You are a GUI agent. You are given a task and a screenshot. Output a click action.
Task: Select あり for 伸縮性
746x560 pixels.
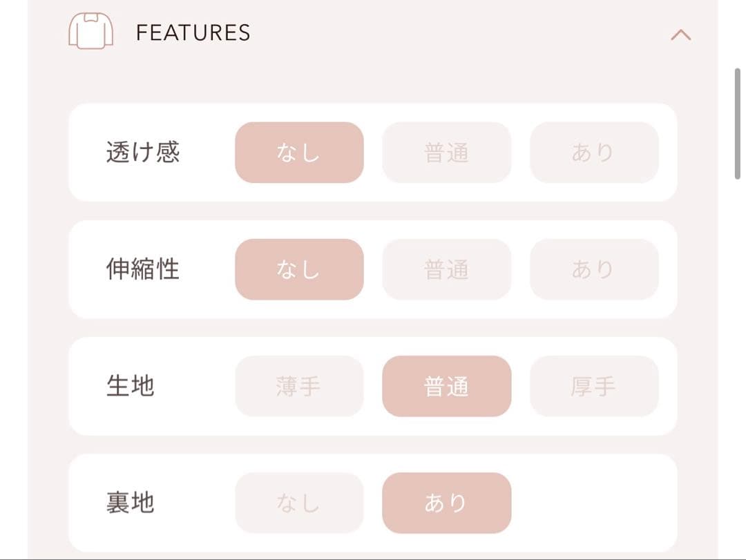[x=595, y=269]
